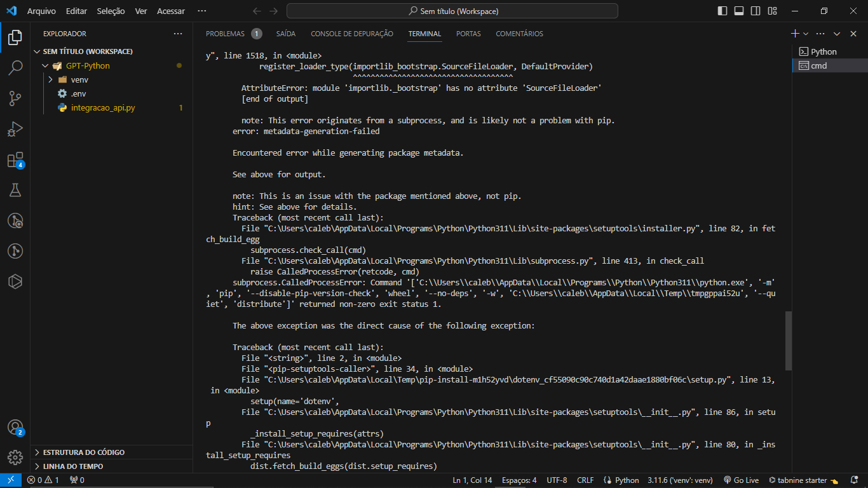Select the cmd terminal in terminal list
Image resolution: width=868 pixels, height=488 pixels.
pos(830,65)
